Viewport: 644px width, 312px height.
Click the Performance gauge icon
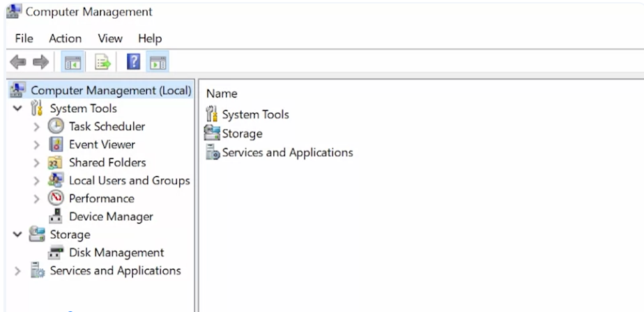click(x=56, y=198)
